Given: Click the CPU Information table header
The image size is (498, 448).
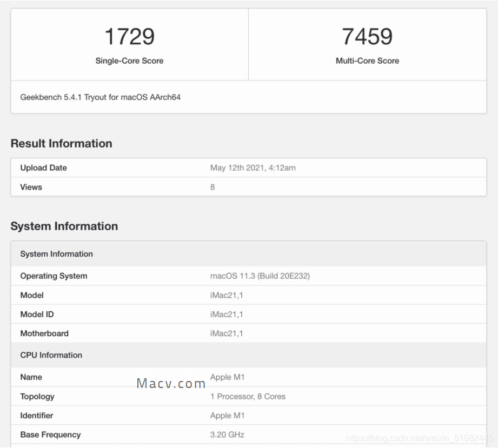Looking at the screenshot, I should point(249,355).
